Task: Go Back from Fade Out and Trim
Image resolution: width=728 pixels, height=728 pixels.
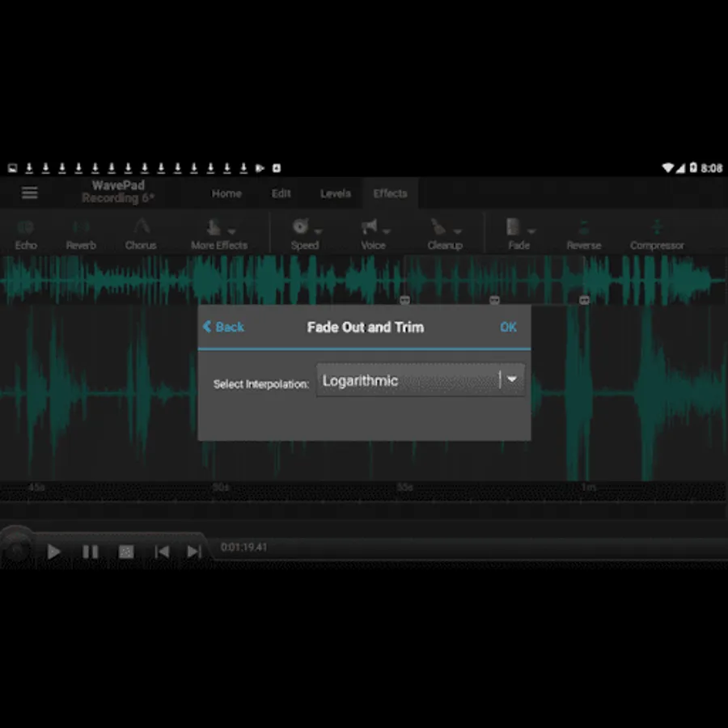Action: (x=222, y=327)
